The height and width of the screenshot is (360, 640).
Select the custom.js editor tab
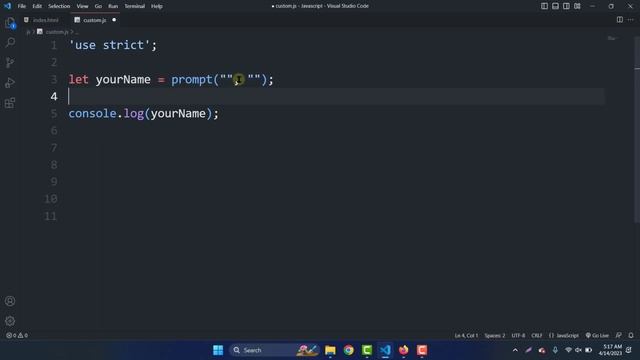(95, 20)
